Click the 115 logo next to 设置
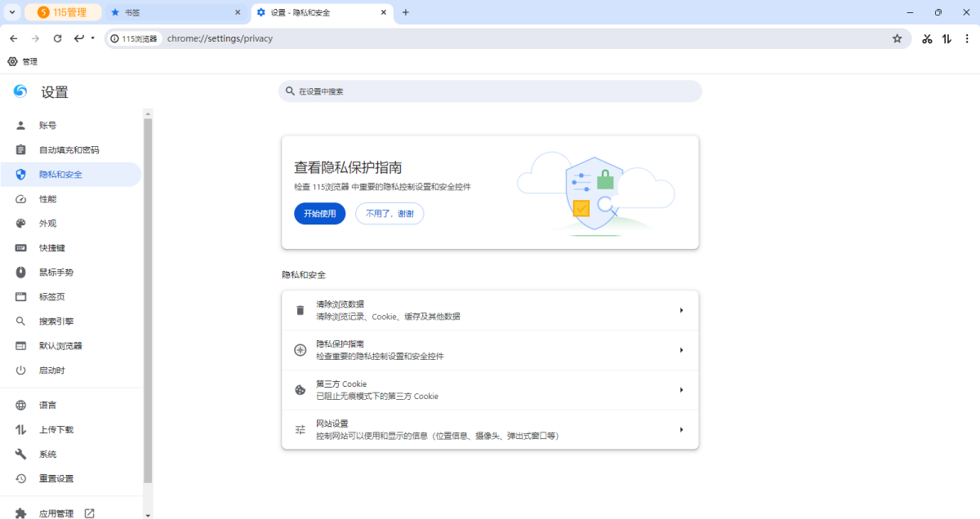This screenshot has width=980, height=519. 19,92
